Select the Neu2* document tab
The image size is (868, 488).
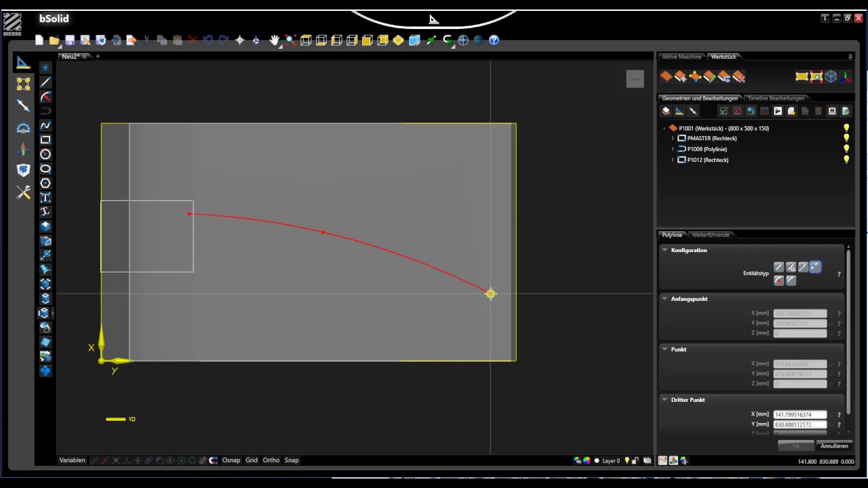point(71,56)
